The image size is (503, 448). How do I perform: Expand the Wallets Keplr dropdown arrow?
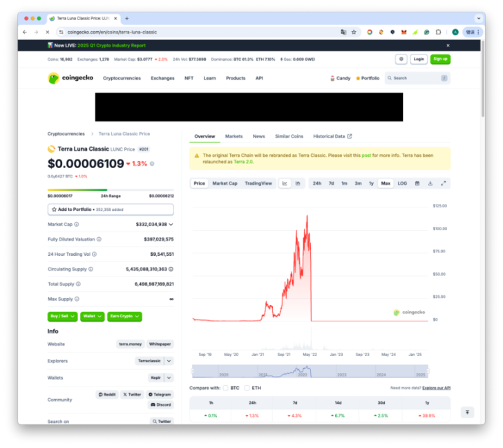click(x=169, y=377)
